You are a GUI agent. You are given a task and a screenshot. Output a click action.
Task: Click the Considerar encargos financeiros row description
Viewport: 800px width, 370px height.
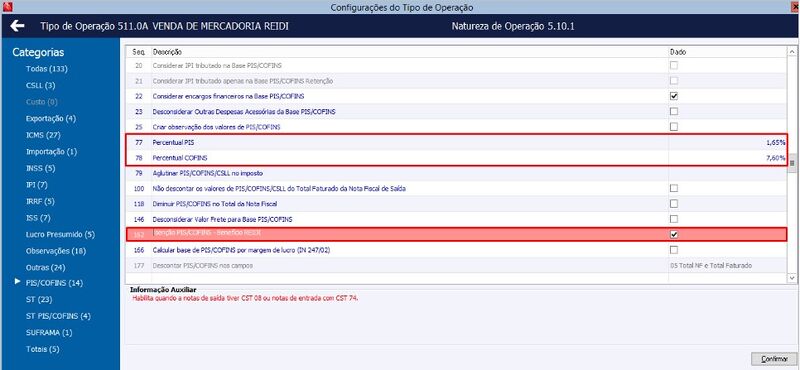tap(229, 96)
